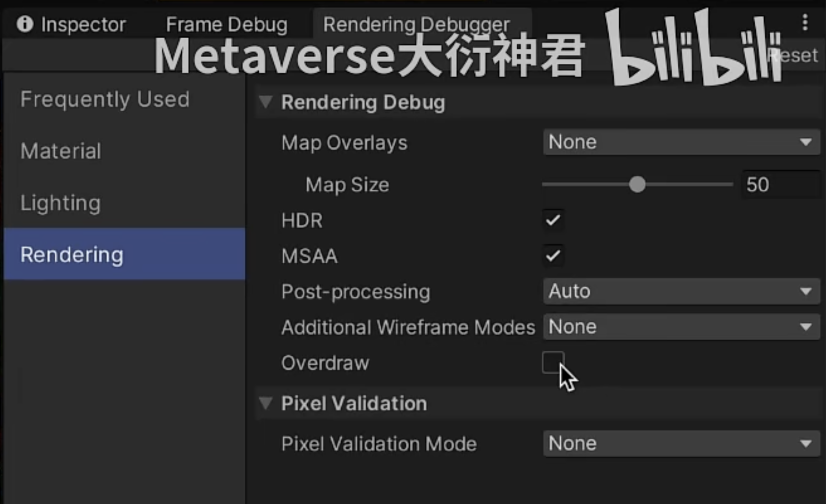Open the three-dot panel options menu
This screenshot has width=826, height=504.
[805, 22]
